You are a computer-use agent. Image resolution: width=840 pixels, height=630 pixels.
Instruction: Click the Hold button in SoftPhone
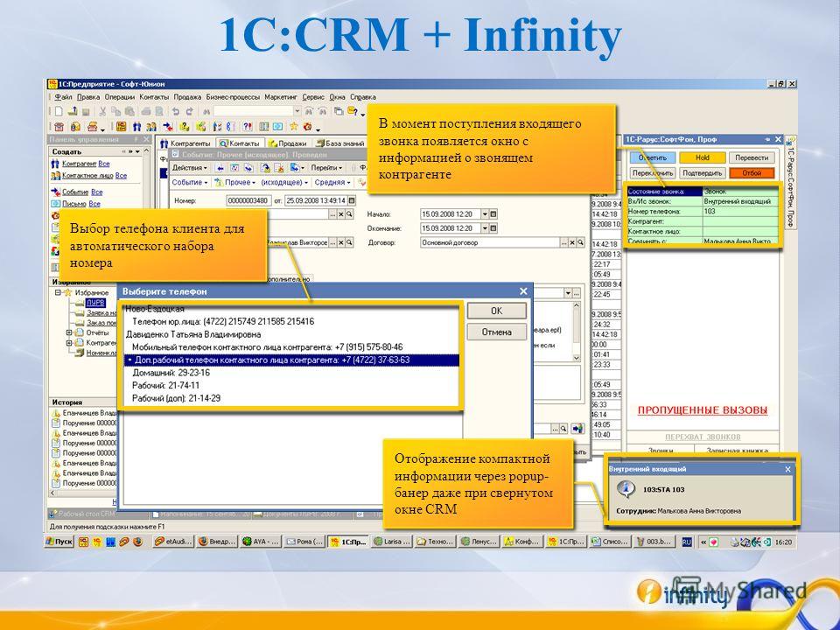coord(702,157)
